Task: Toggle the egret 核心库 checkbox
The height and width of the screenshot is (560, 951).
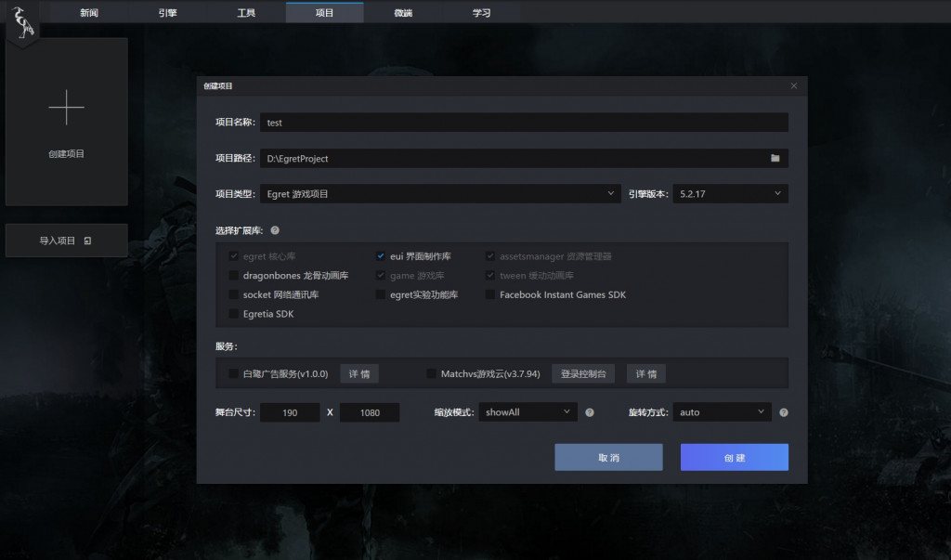Action: 233,256
